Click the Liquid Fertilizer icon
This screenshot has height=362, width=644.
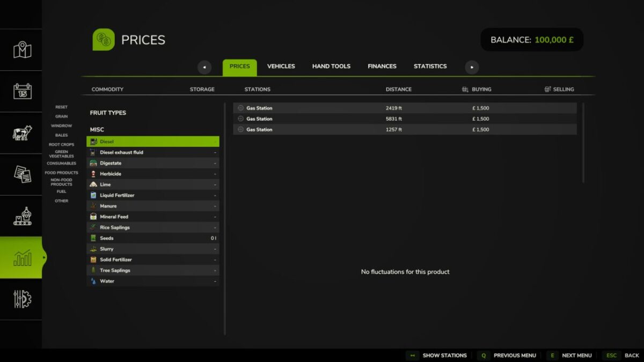click(93, 195)
